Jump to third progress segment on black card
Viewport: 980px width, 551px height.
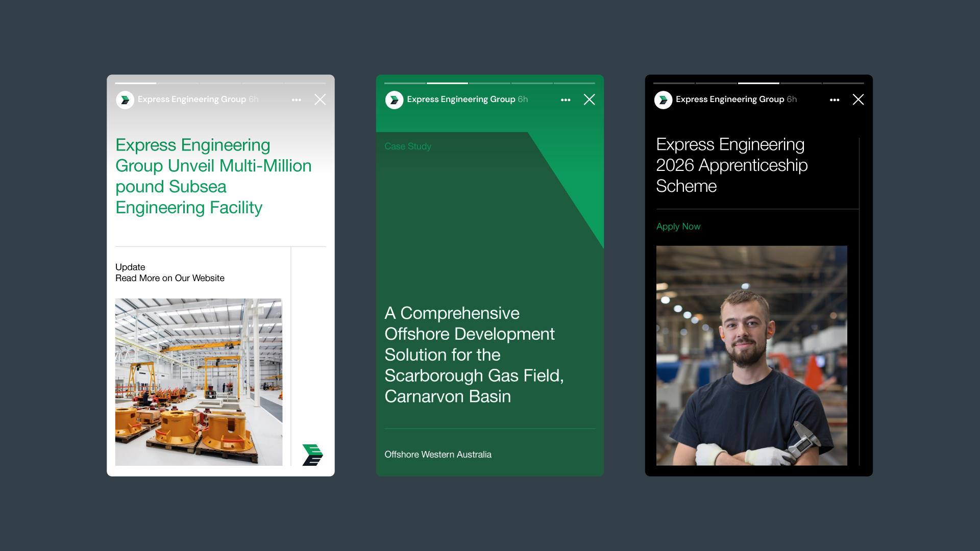758,83
